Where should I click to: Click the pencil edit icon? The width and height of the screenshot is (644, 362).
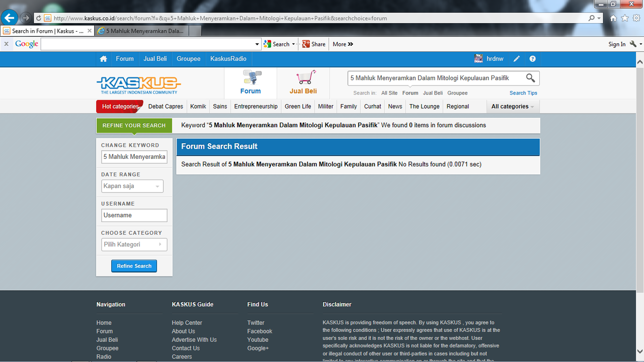tap(517, 59)
